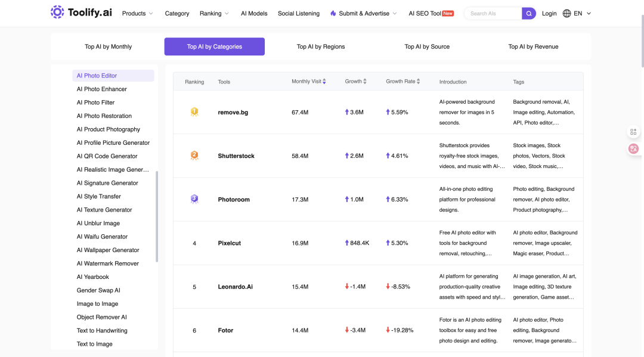Switch to Top AI by Regions tab
This screenshot has height=357, width=644.
tap(321, 46)
